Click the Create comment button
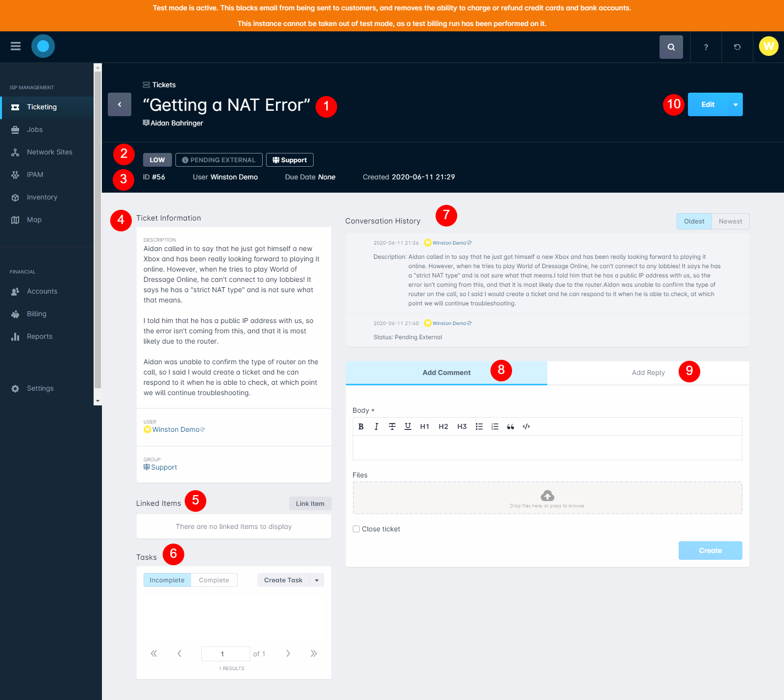The height and width of the screenshot is (700, 784). tap(710, 550)
